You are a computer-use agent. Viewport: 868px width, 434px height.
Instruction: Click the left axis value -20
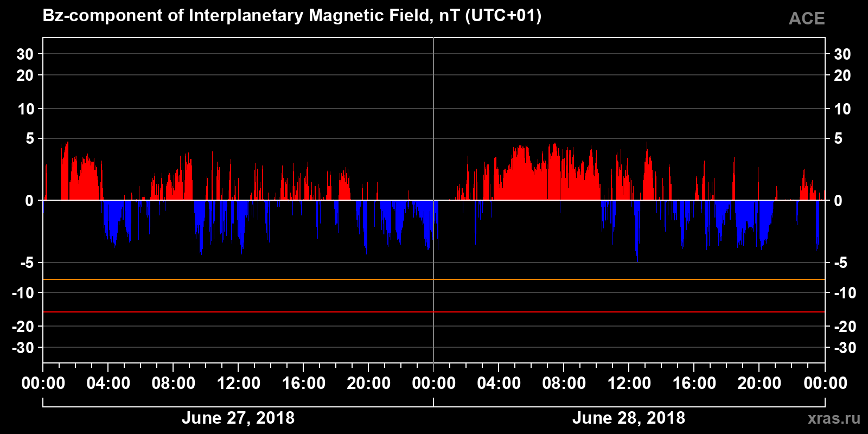(x=23, y=327)
